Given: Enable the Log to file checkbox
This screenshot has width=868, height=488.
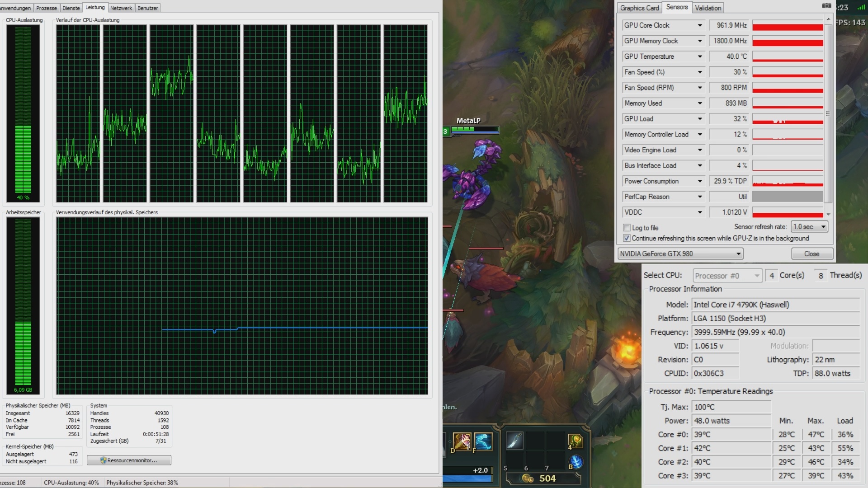Looking at the screenshot, I should [x=627, y=228].
